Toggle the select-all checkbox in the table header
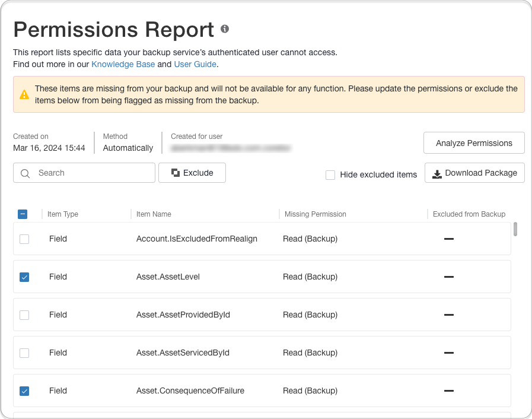532x419 pixels. click(x=23, y=214)
